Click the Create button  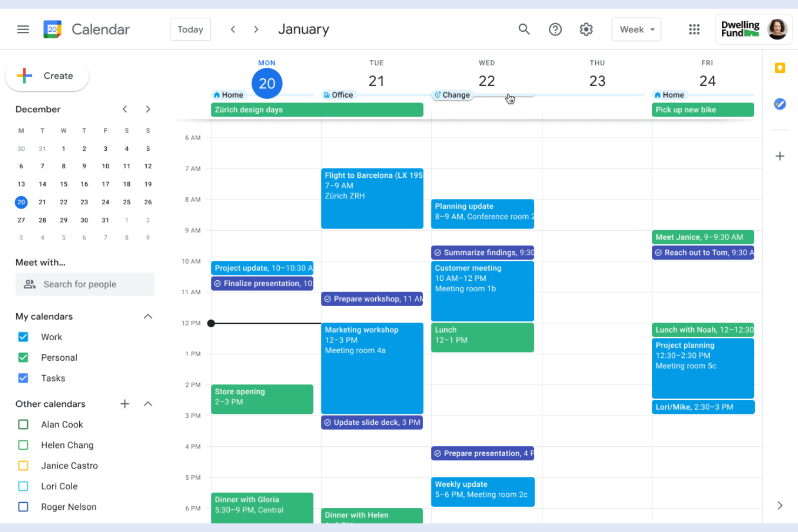click(x=47, y=75)
